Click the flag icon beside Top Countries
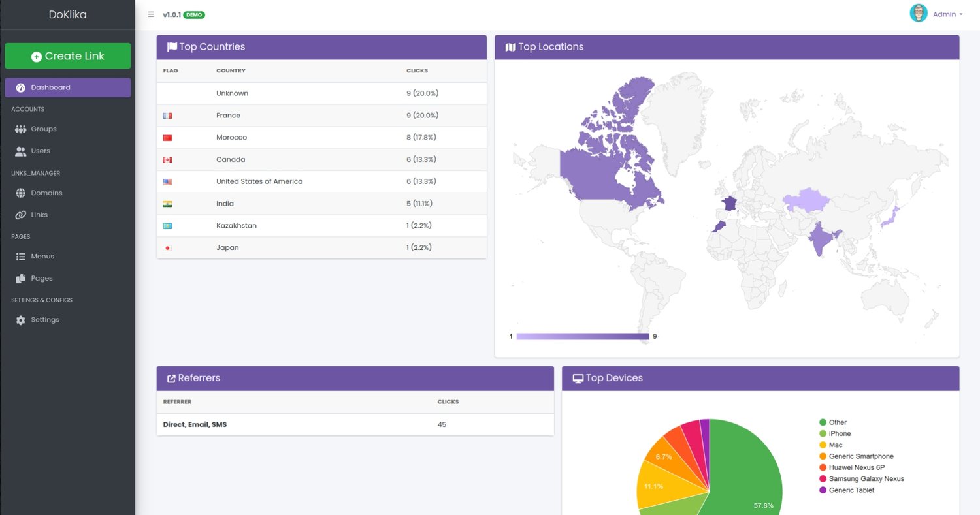The height and width of the screenshot is (515, 980). [x=172, y=47]
